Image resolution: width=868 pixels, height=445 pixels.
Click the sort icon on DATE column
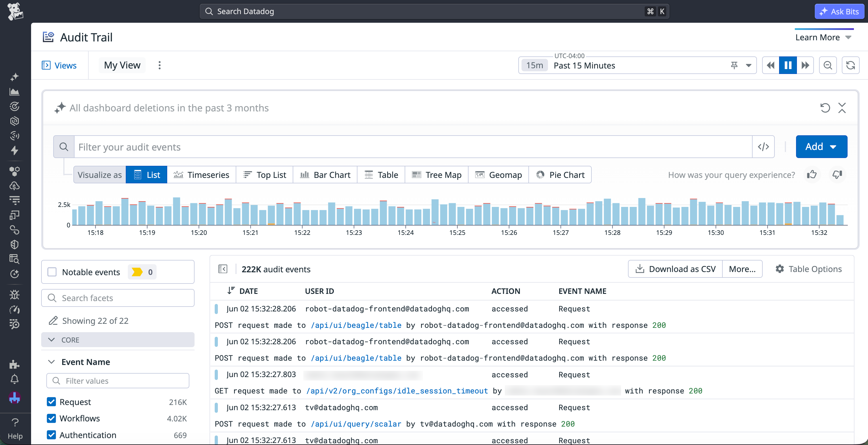coord(231,291)
